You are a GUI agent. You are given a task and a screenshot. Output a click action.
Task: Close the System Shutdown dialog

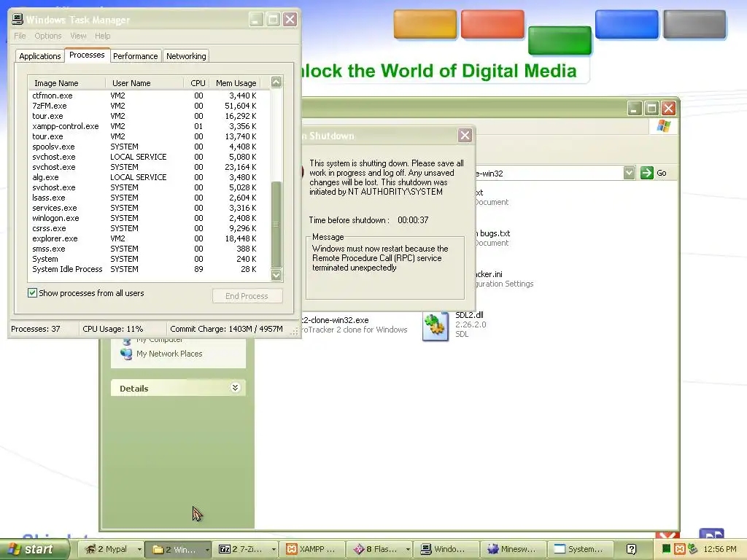465,135
